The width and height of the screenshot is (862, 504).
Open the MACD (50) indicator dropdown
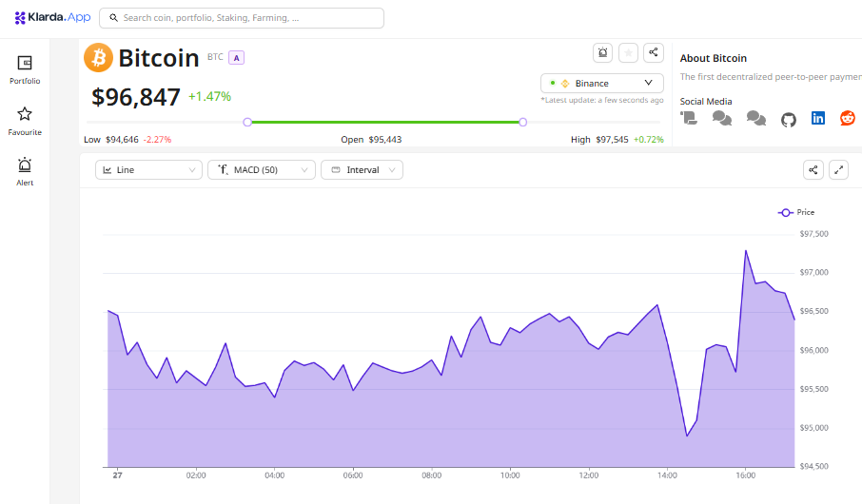tap(261, 170)
